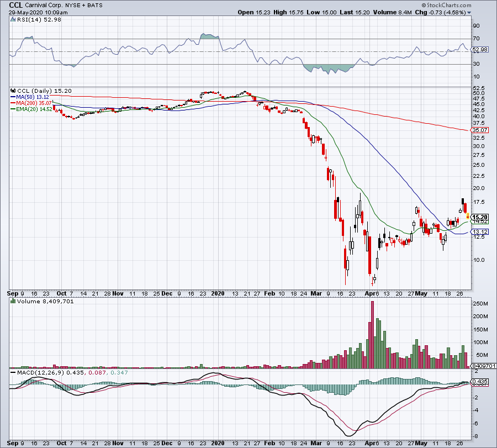This screenshot has width=497, height=448.
Task: Click the 13.12 MA(50) price tag
Action: tap(480, 232)
